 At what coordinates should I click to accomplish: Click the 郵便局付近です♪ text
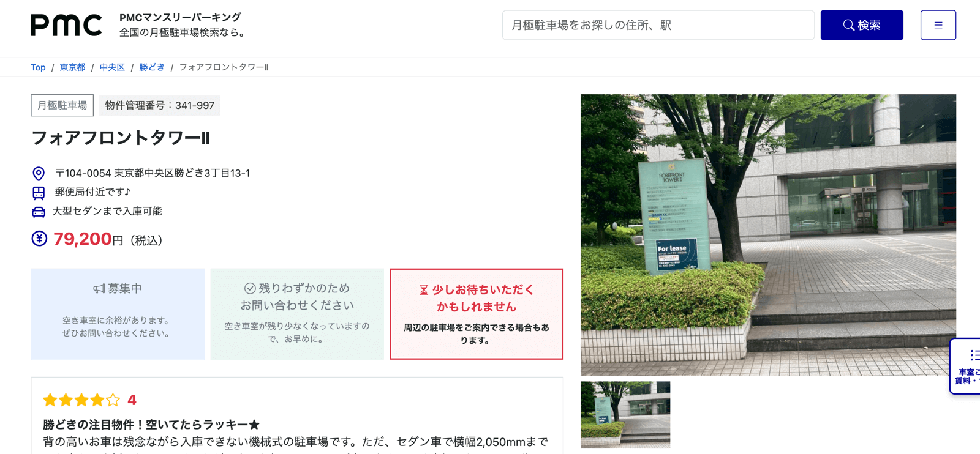pyautogui.click(x=93, y=192)
